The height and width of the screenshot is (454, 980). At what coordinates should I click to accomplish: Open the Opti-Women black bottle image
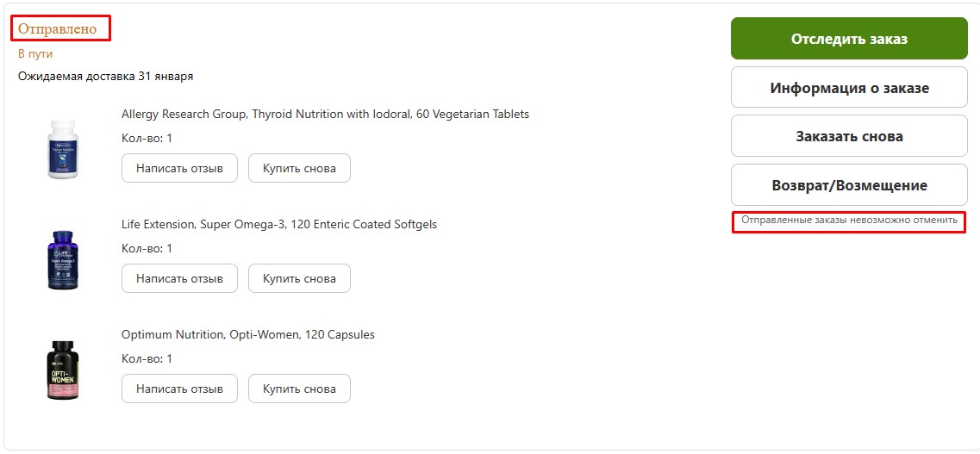point(63,370)
